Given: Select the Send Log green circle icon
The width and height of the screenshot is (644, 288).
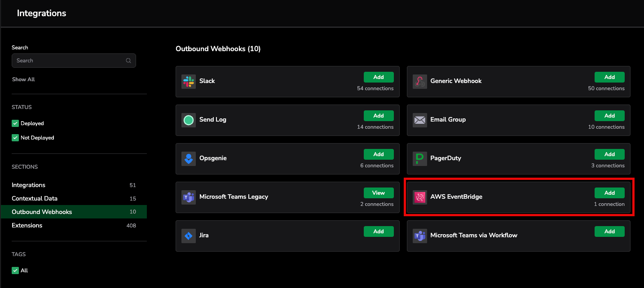Looking at the screenshot, I should 189,120.
